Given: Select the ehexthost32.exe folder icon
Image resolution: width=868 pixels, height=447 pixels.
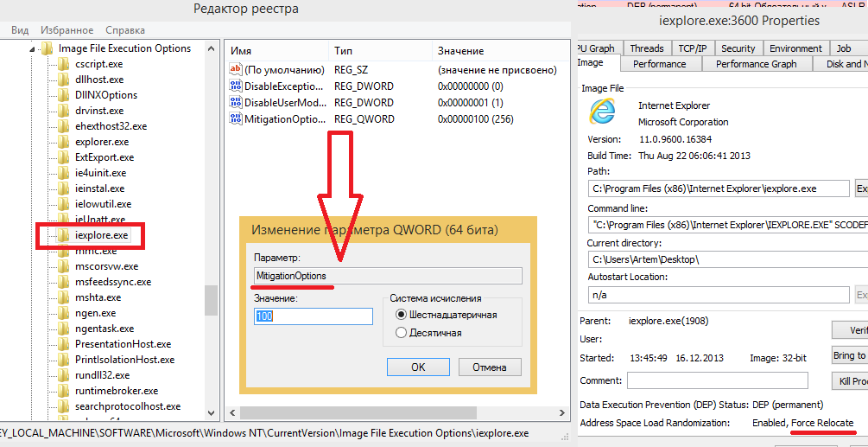Looking at the screenshot, I should 64,125.
